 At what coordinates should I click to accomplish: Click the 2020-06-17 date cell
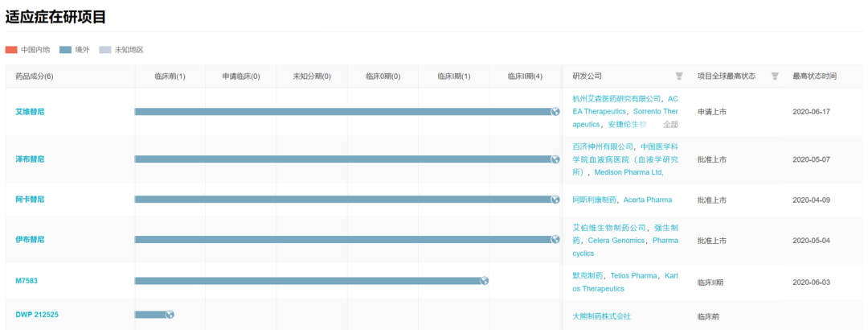tap(811, 112)
